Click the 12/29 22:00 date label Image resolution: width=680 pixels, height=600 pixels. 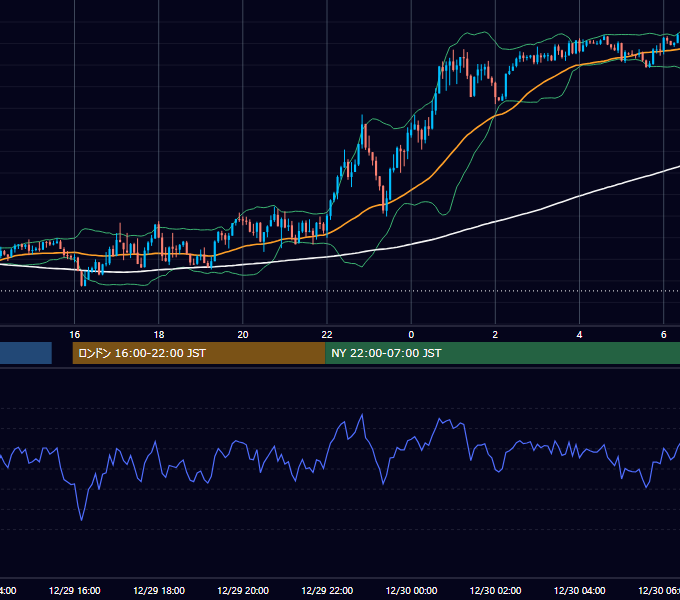327,590
